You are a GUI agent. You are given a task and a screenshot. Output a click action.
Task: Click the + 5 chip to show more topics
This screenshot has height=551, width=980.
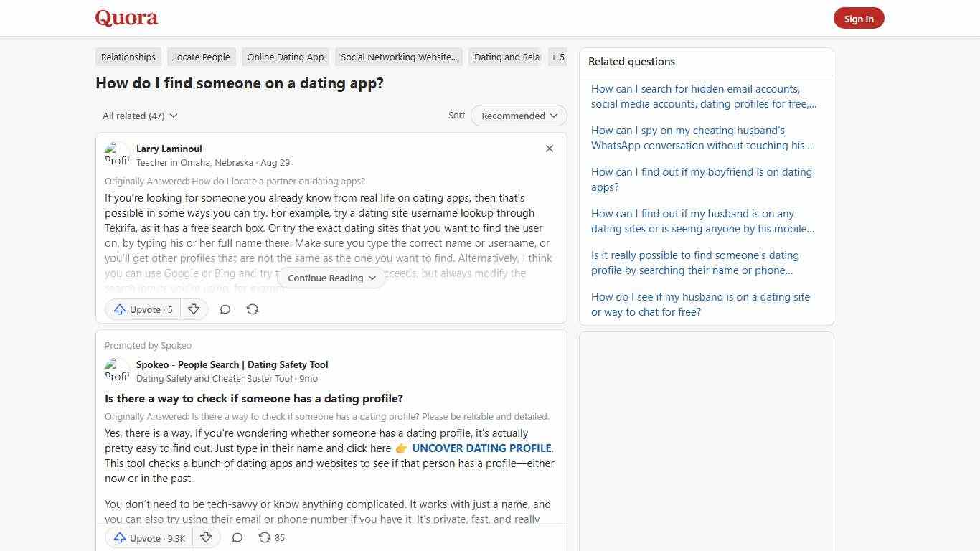[557, 57]
